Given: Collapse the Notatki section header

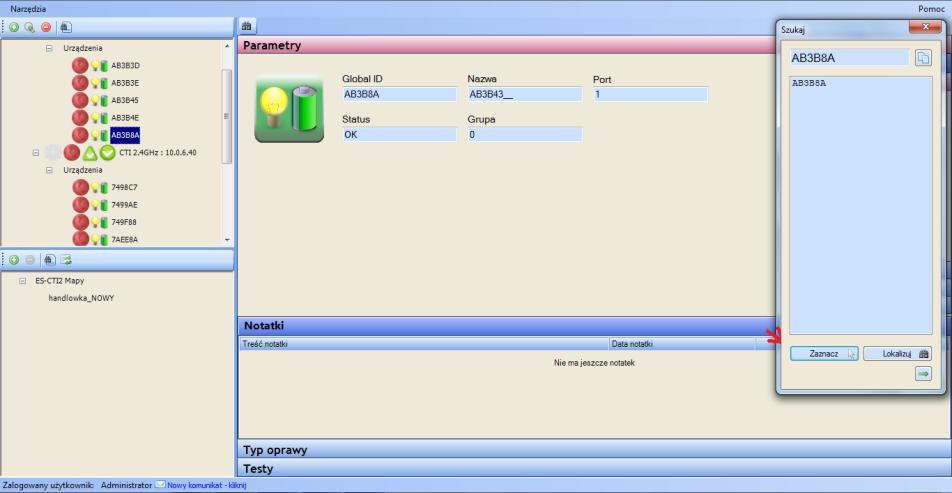Looking at the screenshot, I should click(507, 325).
